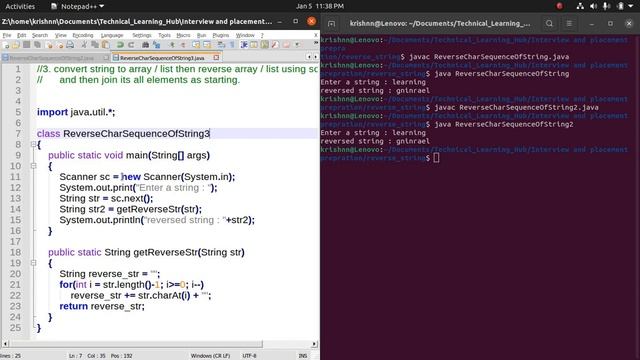Click the Cut scissors icon
Screen dimensions: 640x360
[84, 44]
